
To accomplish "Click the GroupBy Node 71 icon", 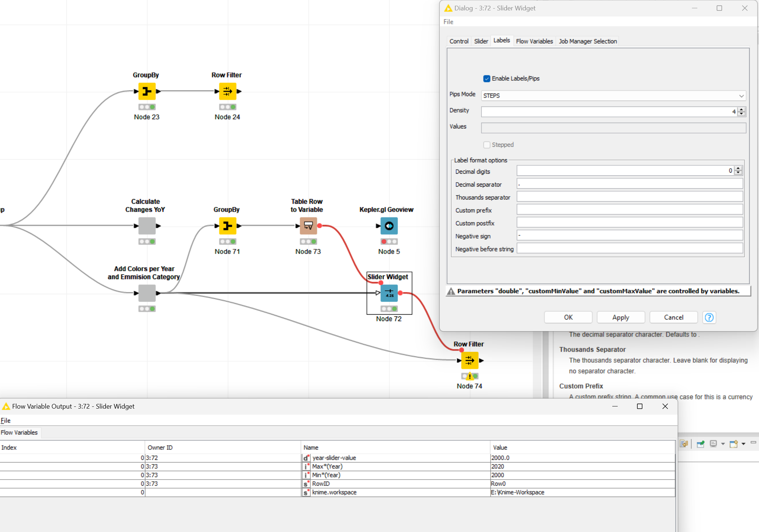I will (228, 226).
